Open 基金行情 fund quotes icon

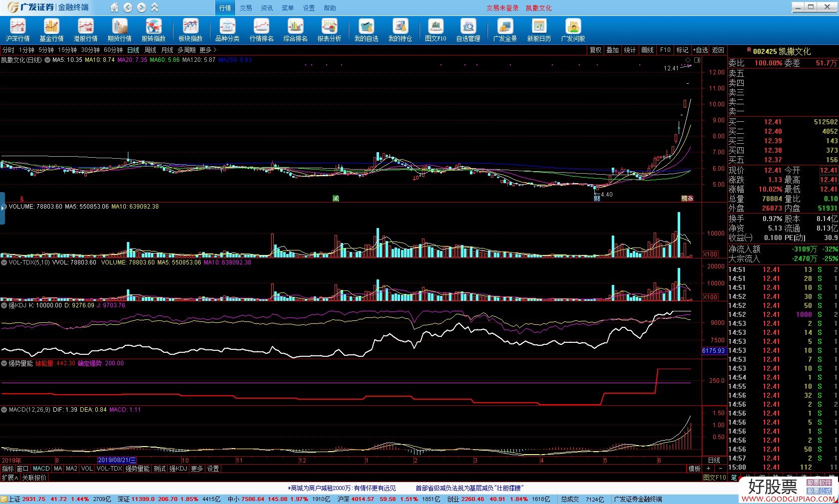click(51, 30)
